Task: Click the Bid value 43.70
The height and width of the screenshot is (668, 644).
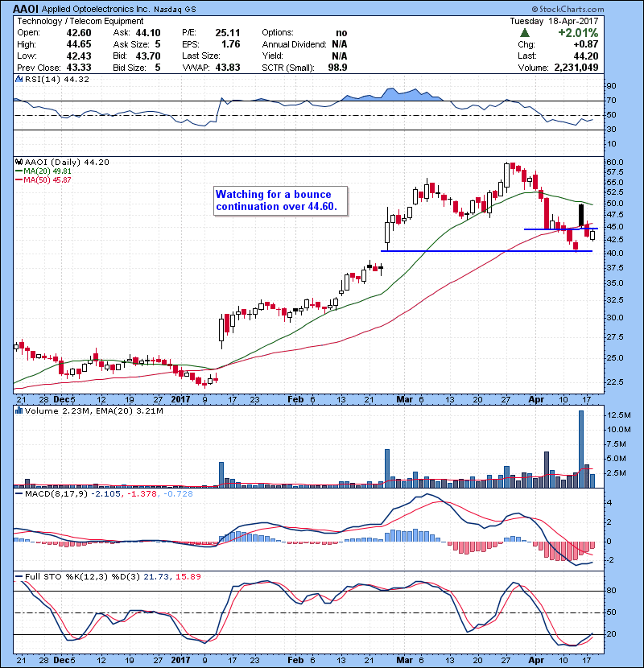Action: 148,56
